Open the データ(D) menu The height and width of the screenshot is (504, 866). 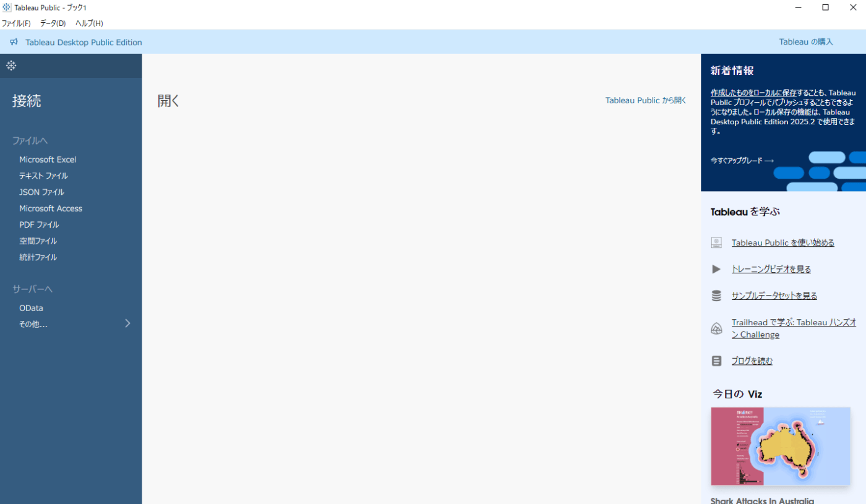(x=53, y=23)
